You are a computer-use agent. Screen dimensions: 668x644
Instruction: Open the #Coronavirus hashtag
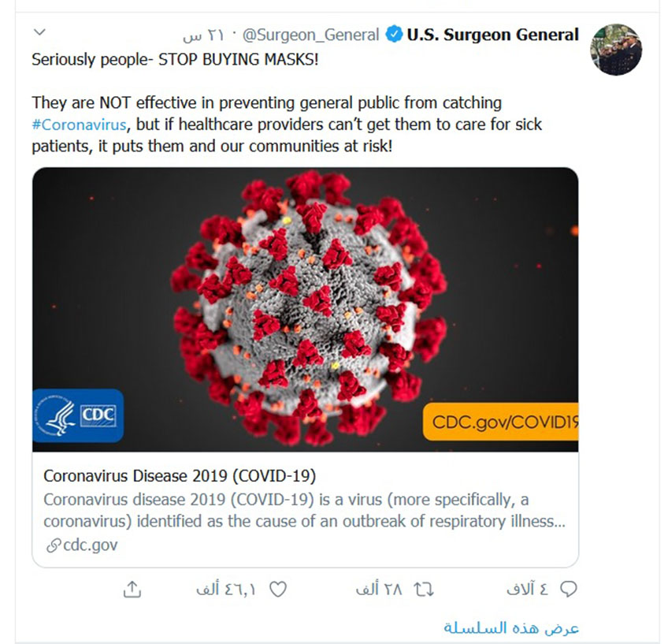[x=80, y=125]
